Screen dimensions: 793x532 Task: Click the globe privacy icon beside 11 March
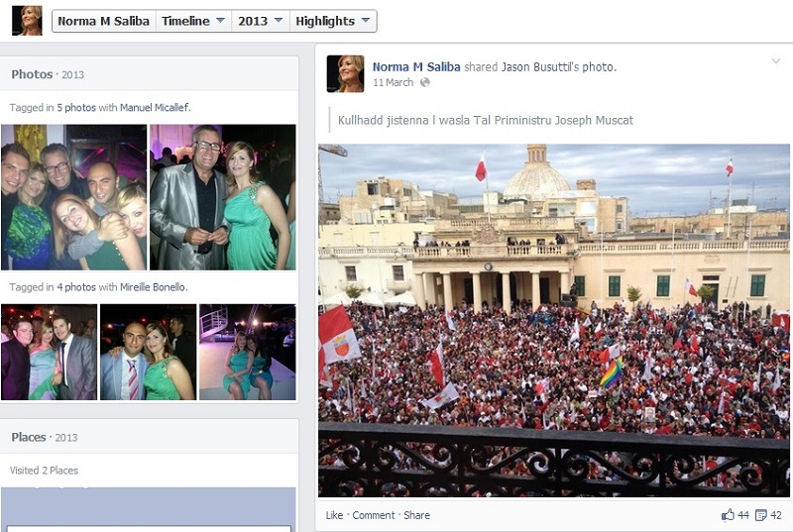(x=425, y=83)
